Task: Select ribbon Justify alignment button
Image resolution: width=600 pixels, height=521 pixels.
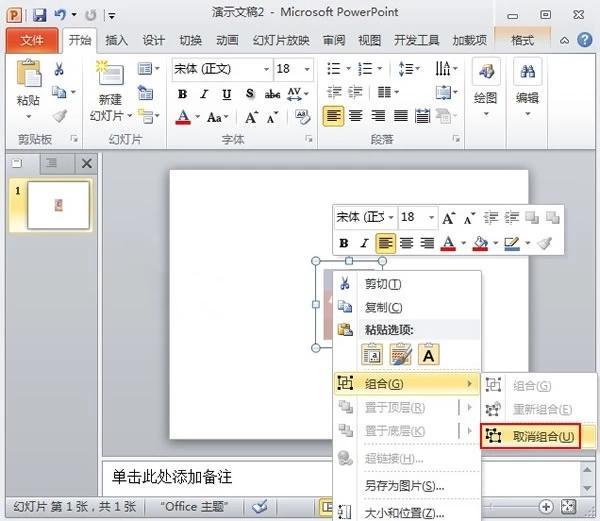Action: pos(401,116)
